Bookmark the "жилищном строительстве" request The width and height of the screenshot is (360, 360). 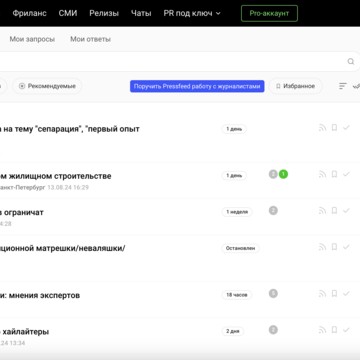334,174
